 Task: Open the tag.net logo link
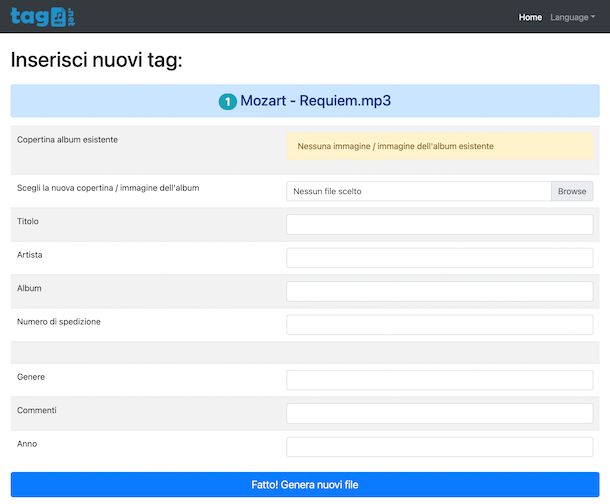[x=43, y=17]
